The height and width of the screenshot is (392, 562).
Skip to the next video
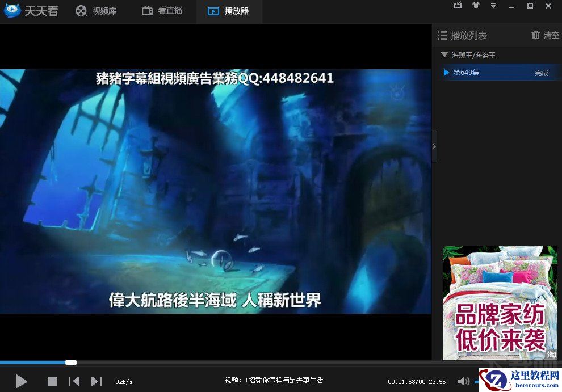pos(97,381)
